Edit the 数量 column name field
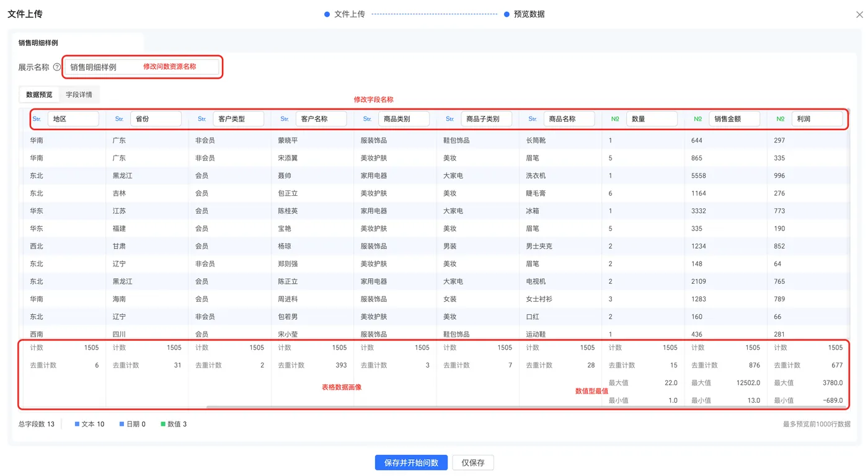 pos(652,119)
